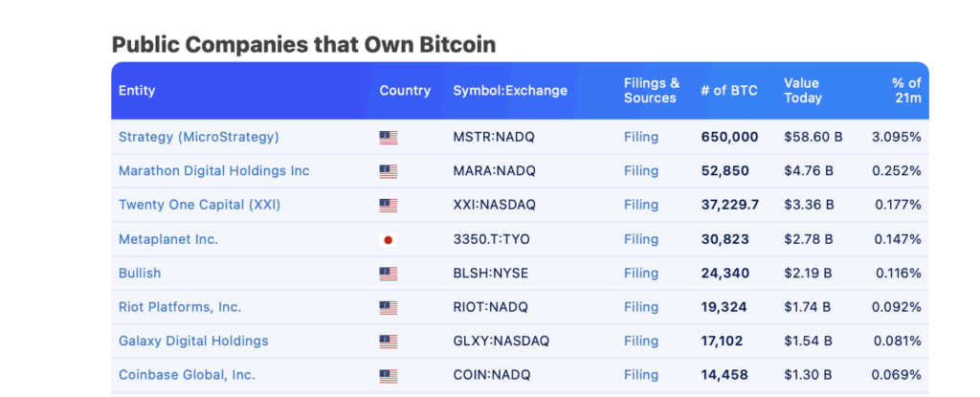Sort by the Country column header

coord(405,91)
